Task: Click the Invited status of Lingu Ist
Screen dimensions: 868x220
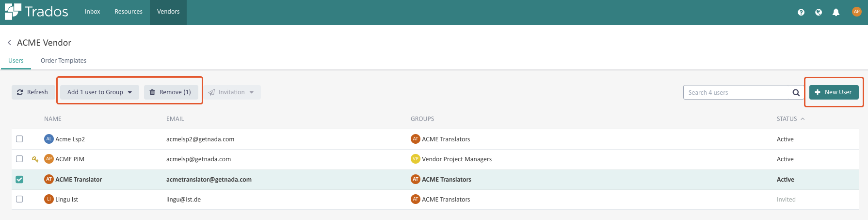Action: click(x=786, y=200)
